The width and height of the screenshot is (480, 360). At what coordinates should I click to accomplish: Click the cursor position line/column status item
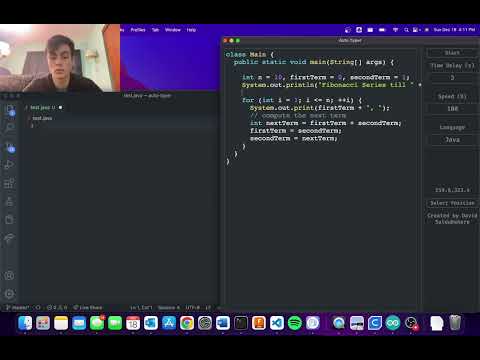point(141,307)
